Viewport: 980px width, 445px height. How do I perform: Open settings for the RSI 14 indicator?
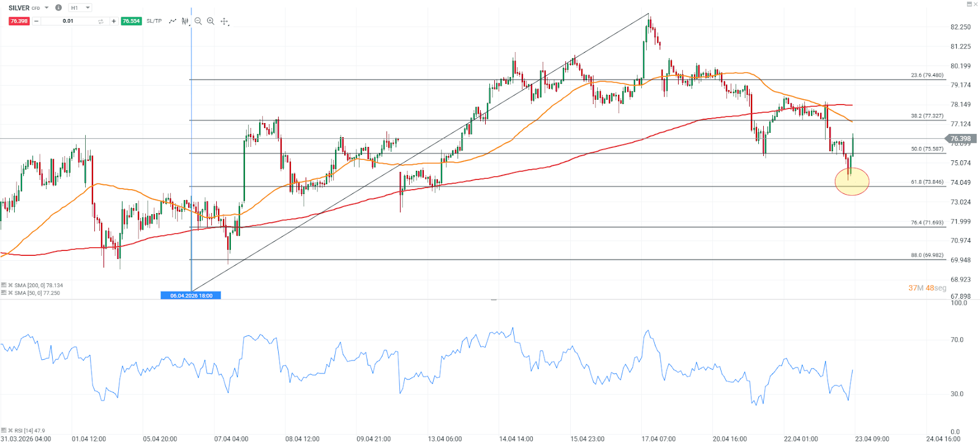click(4, 430)
